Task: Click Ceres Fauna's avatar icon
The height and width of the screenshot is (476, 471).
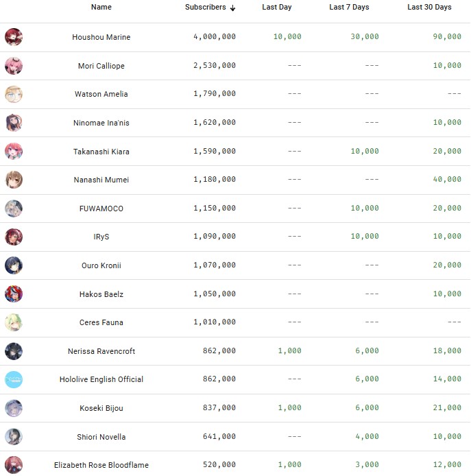Action: pyautogui.click(x=14, y=322)
